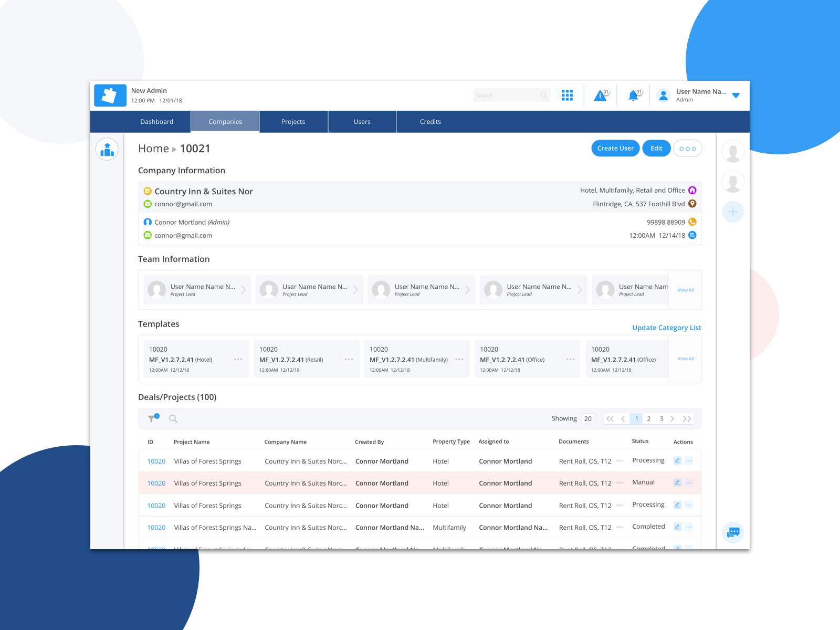Click the plus add icon in right sidebar
Viewport: 840px width, 630px height.
pyautogui.click(x=733, y=212)
